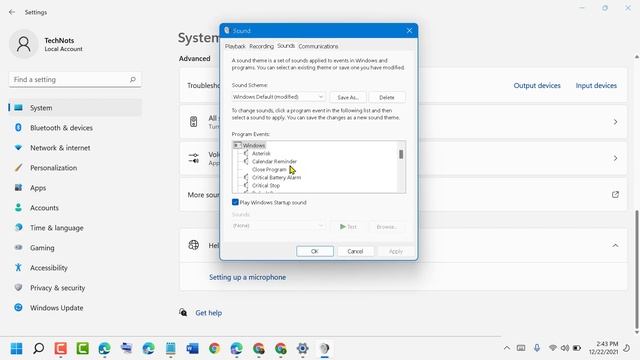640x360 pixels.
Task: Click the TechNots account profile
Action: pos(47,44)
